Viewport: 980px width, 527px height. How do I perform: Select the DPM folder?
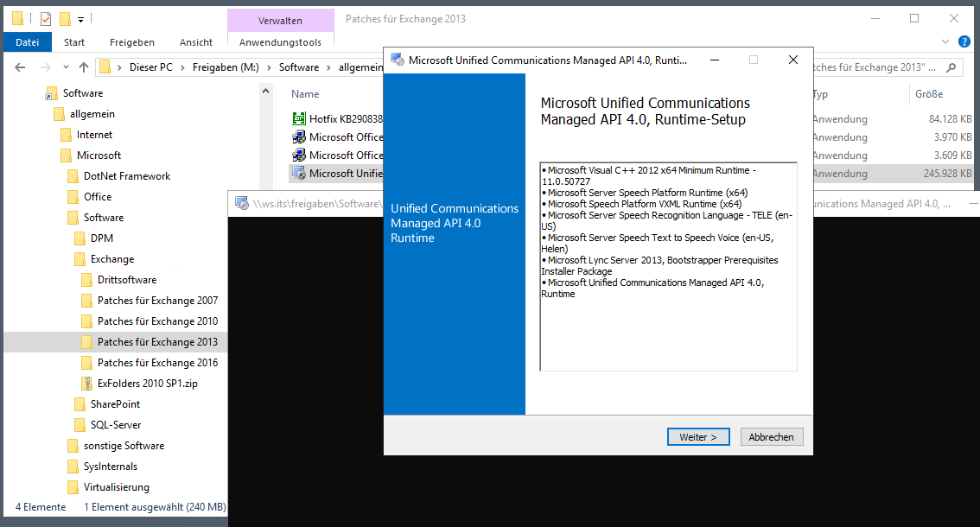[102, 238]
